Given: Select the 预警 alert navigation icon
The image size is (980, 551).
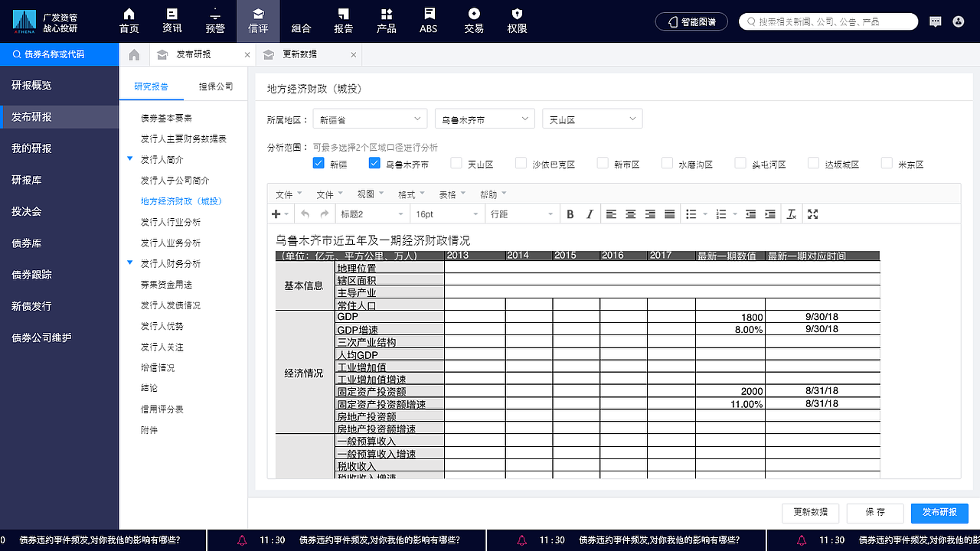Looking at the screenshot, I should tap(214, 21).
